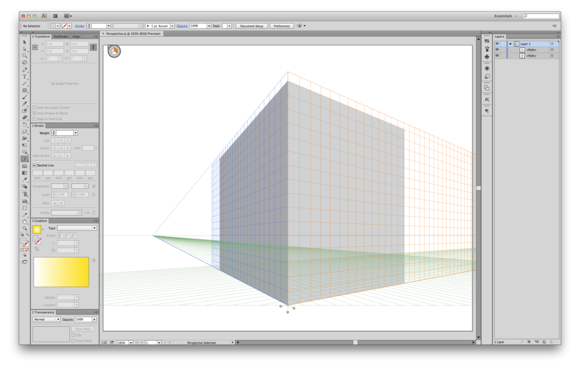Image resolution: width=580 pixels, height=370 pixels.
Task: Enable the Dashed Line checkbox
Action: tap(34, 165)
